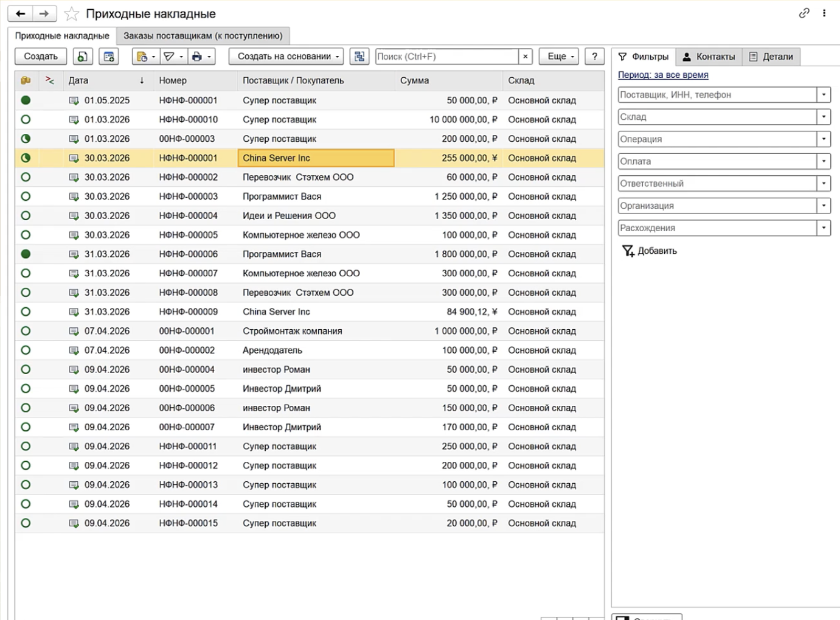Go forward with the right arrow button
The height and width of the screenshot is (620, 840).
tap(44, 13)
